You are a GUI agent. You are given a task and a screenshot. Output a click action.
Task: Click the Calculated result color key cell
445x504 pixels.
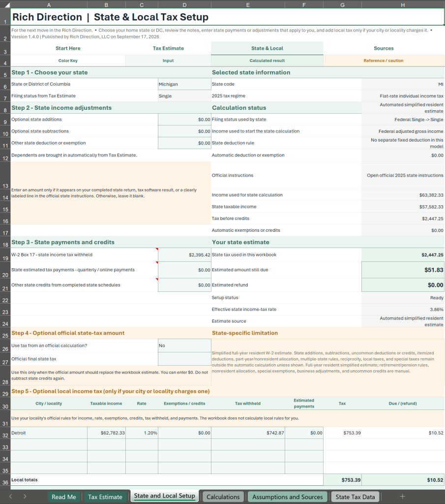[x=267, y=61]
